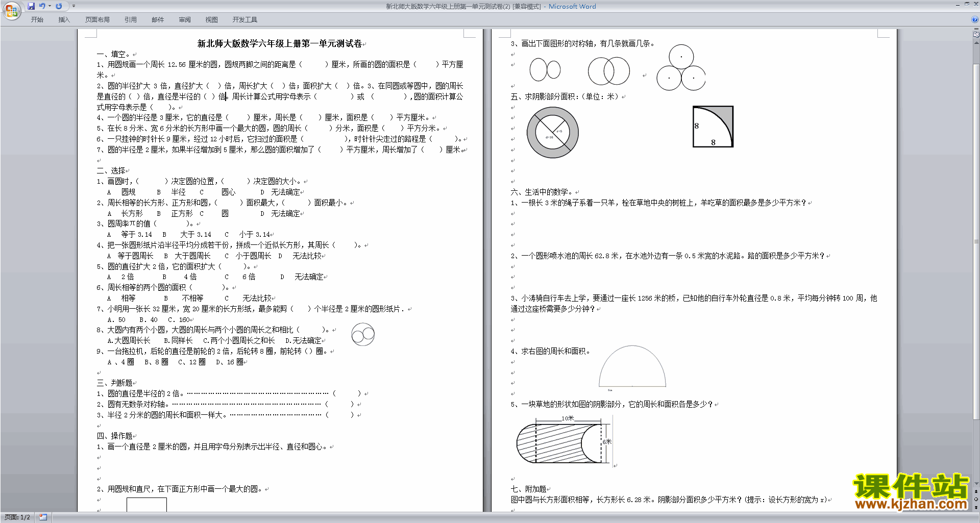
Task: Click the text 等于 3.14 option A
Action: pyautogui.click(x=136, y=235)
